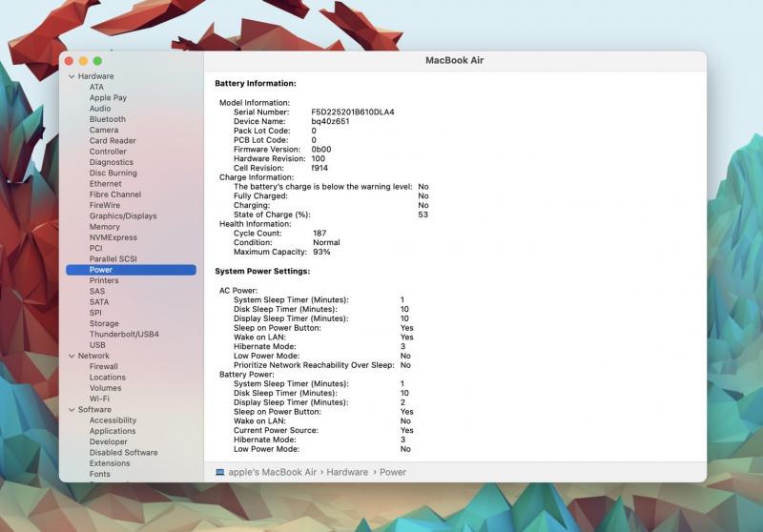This screenshot has height=532, width=763.
Task: Click apple's MacBook Air in path bar
Action: [x=272, y=472]
